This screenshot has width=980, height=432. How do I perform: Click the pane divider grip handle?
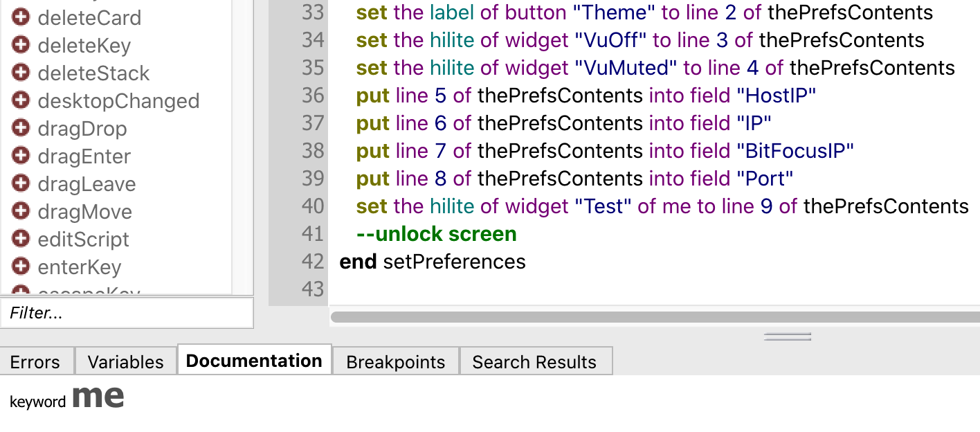click(x=787, y=337)
